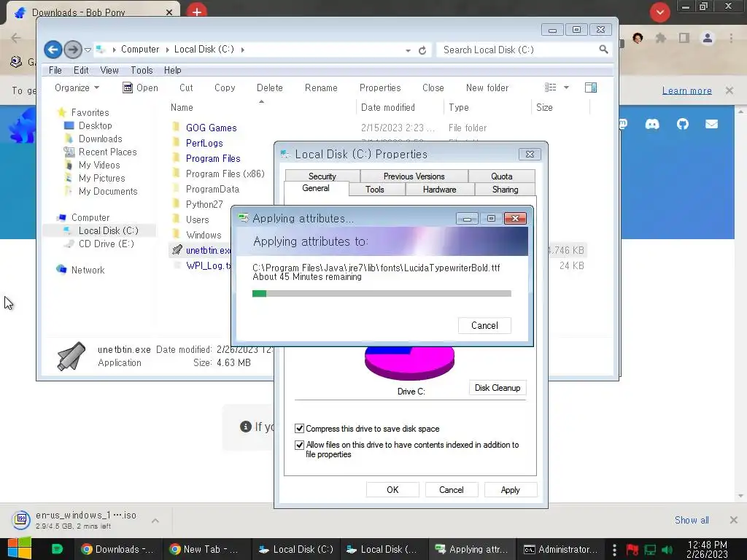Open the GOG Games folder
Image resolution: width=747 pixels, height=560 pixels.
point(211,128)
